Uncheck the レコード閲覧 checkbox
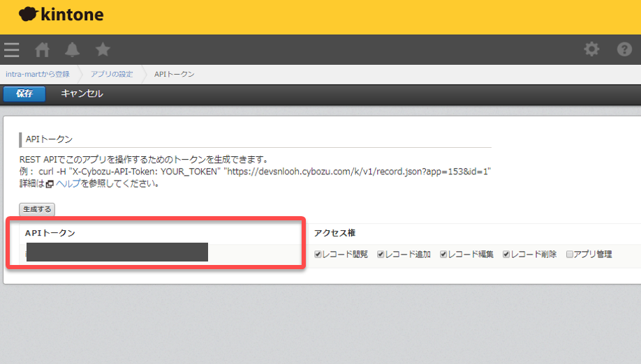The image size is (641, 364). click(x=318, y=255)
